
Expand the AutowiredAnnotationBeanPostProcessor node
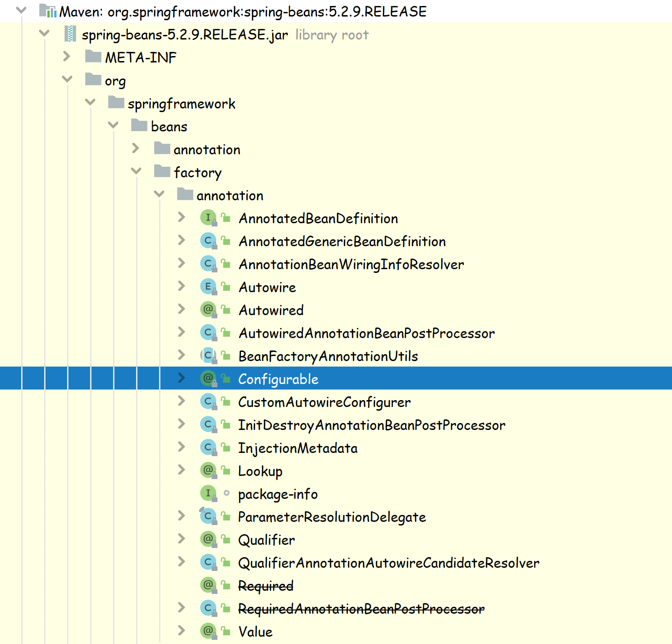click(x=181, y=332)
